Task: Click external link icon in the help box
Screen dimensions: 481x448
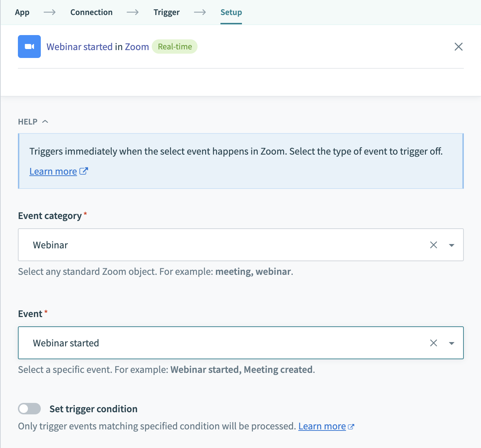Action: (x=83, y=171)
